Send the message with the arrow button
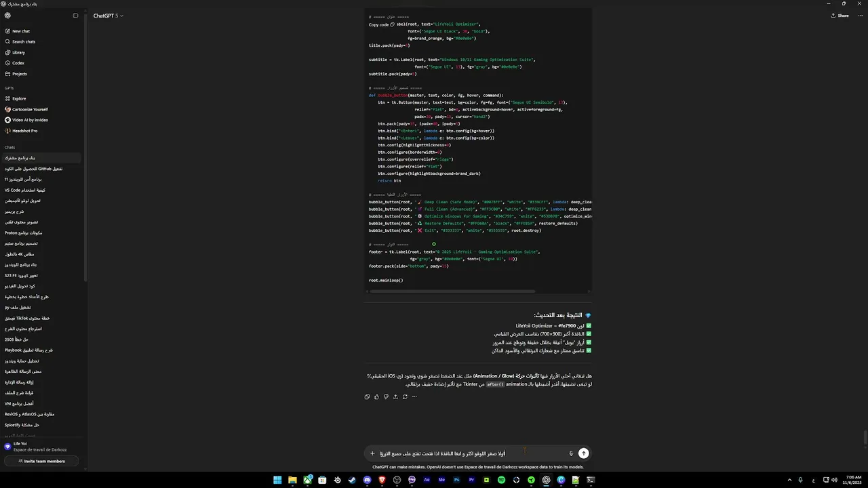Screen dimensions: 868x488 point(583,453)
